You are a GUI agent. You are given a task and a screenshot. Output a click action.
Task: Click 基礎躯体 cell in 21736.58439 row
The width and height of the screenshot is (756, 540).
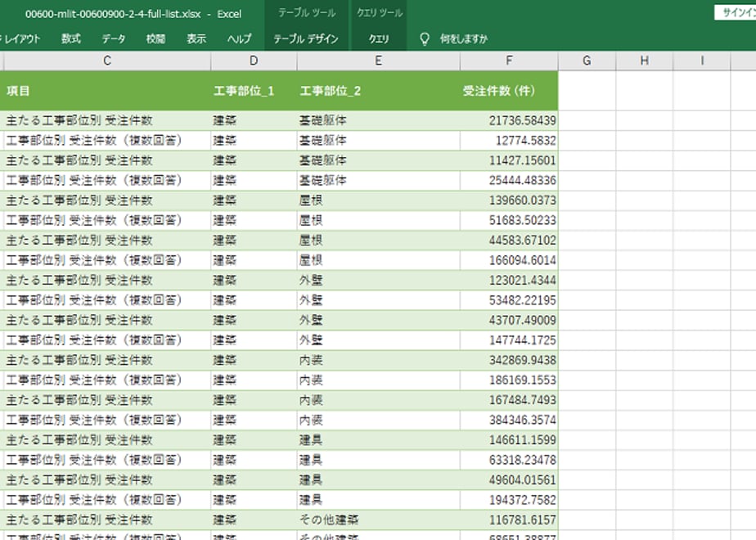click(x=379, y=120)
